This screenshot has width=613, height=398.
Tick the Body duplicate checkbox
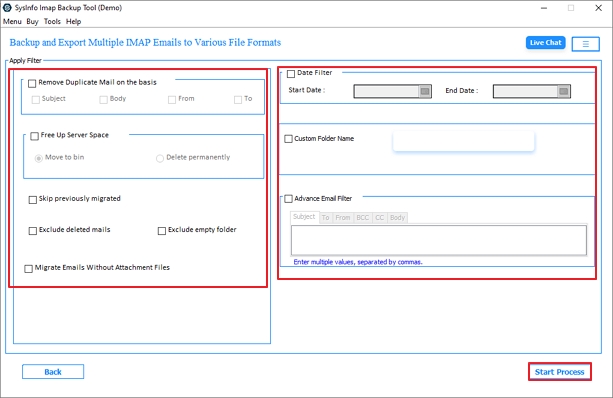(104, 100)
